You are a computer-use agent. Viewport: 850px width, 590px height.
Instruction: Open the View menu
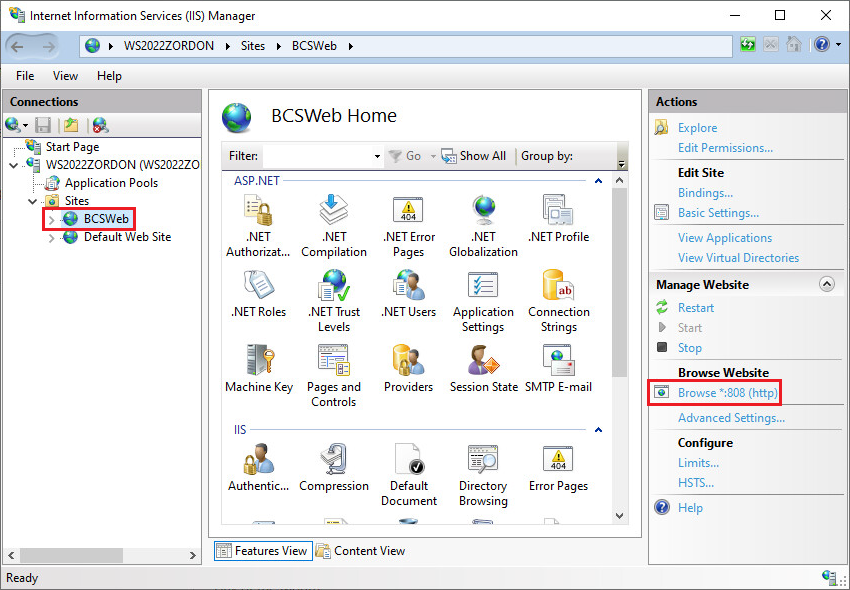[x=65, y=76]
